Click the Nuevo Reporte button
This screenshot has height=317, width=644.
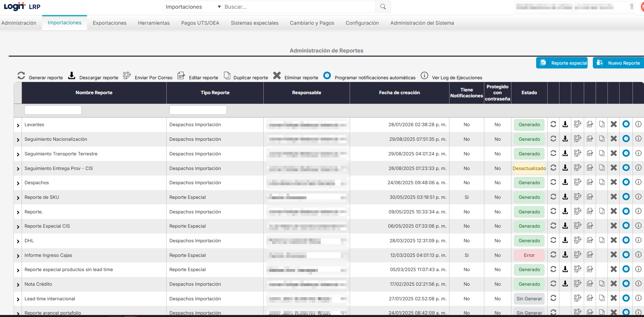pos(619,63)
